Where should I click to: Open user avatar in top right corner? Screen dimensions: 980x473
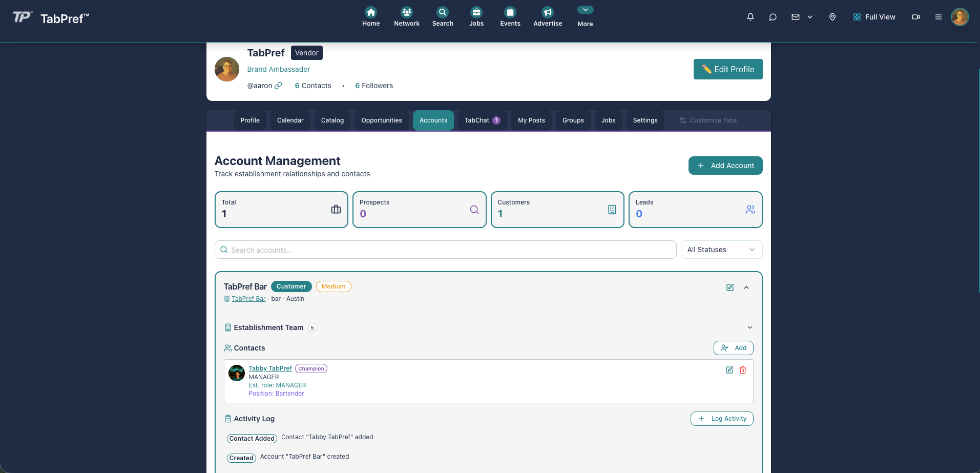tap(960, 17)
